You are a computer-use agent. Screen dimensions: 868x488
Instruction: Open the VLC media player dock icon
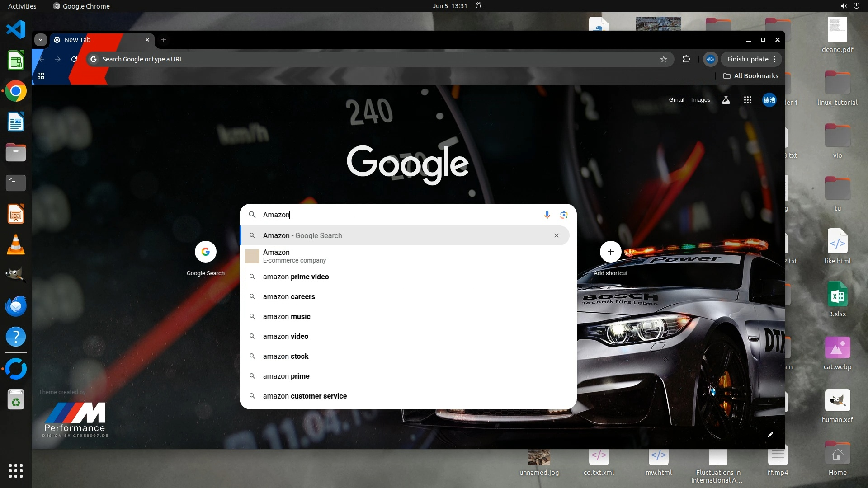pyautogui.click(x=16, y=245)
